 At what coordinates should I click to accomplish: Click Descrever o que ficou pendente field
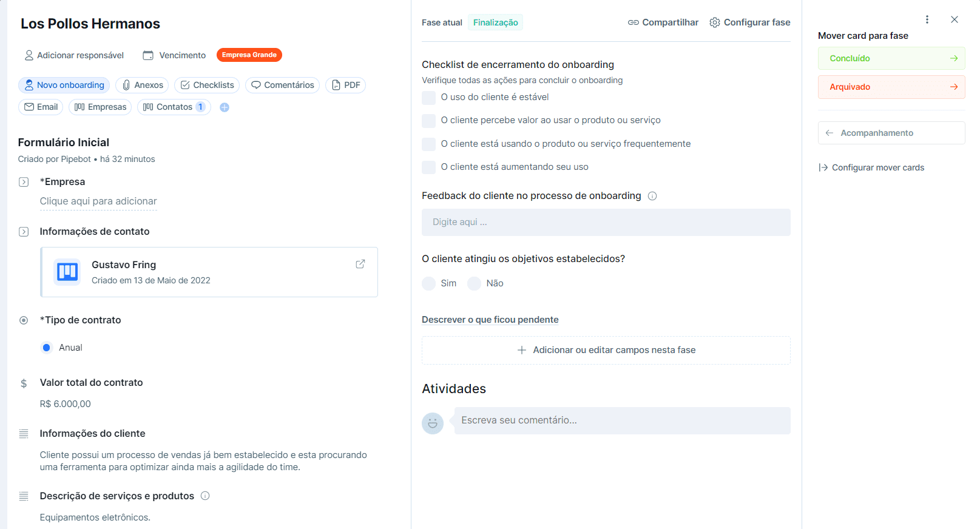[490, 320]
